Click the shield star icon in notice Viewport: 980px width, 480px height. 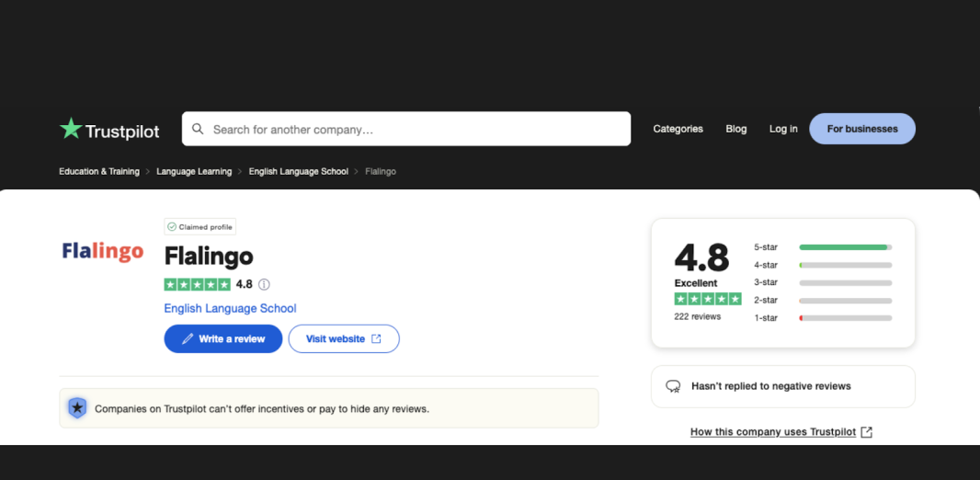coord(77,408)
